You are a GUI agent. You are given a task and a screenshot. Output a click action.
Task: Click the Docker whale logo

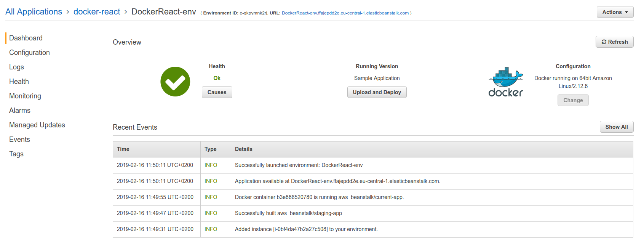coord(506,82)
